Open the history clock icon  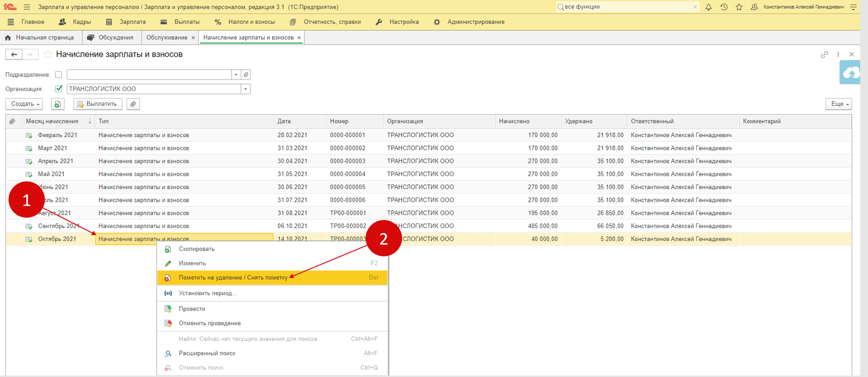724,7
